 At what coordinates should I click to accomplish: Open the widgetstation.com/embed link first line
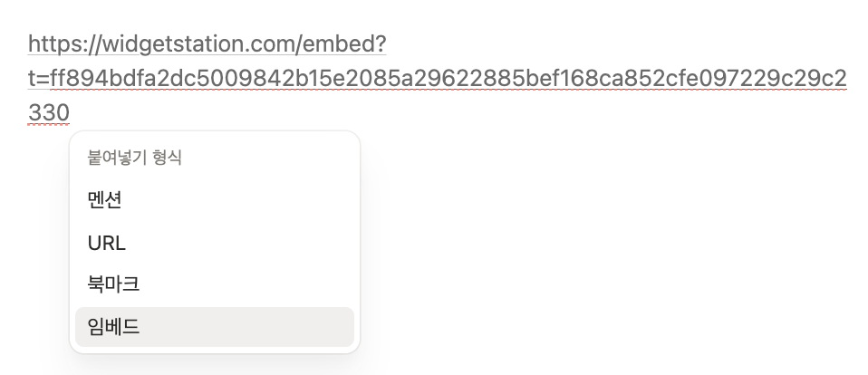tap(207, 43)
